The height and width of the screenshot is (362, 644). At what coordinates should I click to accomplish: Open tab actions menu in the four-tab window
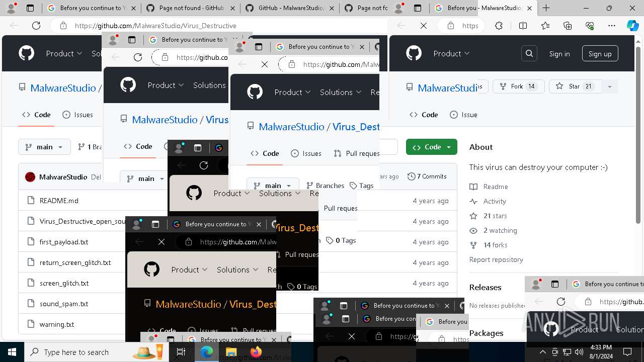click(30, 8)
